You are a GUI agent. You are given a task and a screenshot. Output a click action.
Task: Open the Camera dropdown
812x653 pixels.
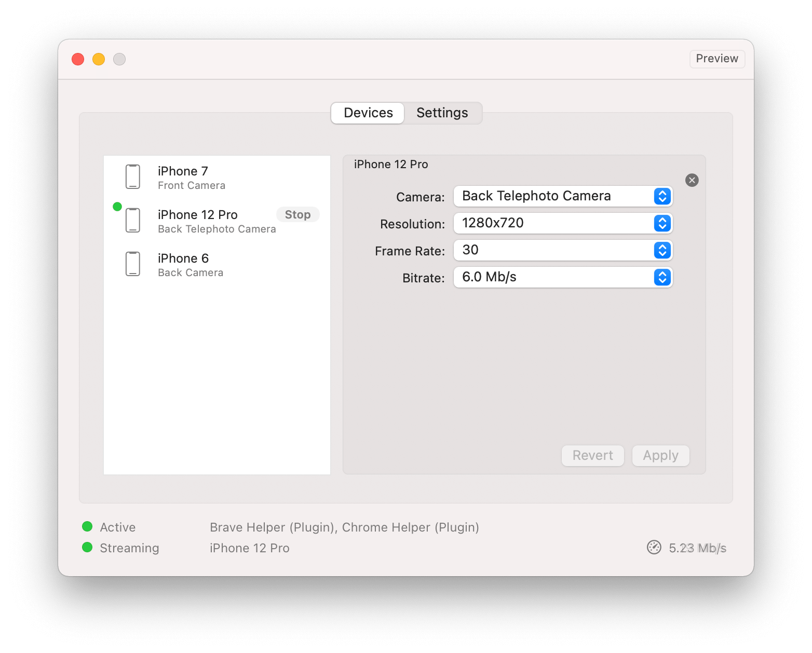pos(563,196)
